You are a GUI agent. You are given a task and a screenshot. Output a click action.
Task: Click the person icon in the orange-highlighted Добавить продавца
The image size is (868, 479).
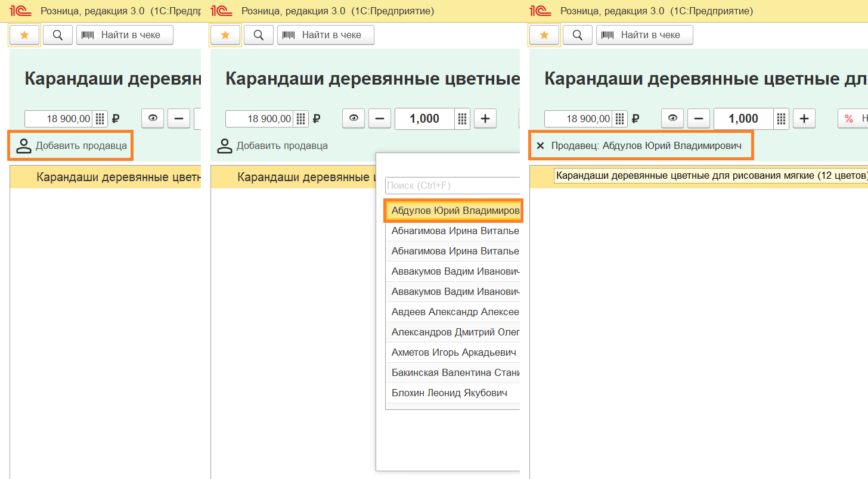[x=23, y=146]
